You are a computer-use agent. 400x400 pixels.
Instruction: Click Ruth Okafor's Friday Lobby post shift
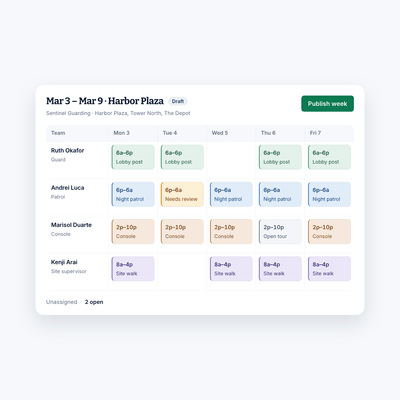[329, 157]
